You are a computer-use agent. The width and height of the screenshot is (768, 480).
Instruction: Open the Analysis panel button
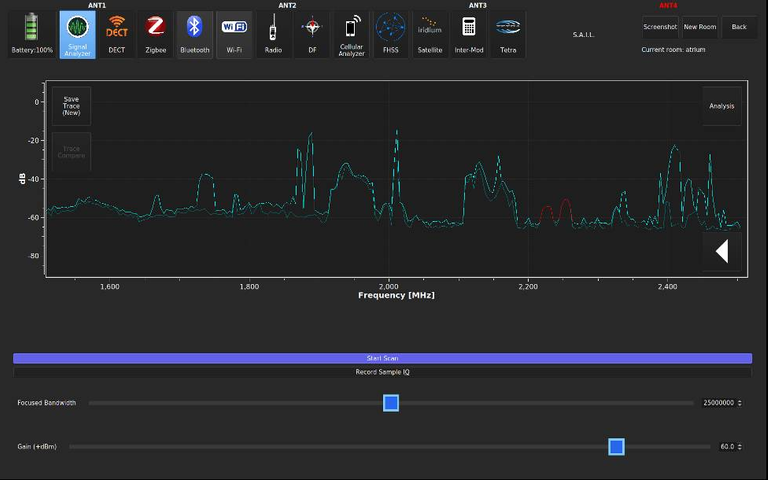coord(721,106)
